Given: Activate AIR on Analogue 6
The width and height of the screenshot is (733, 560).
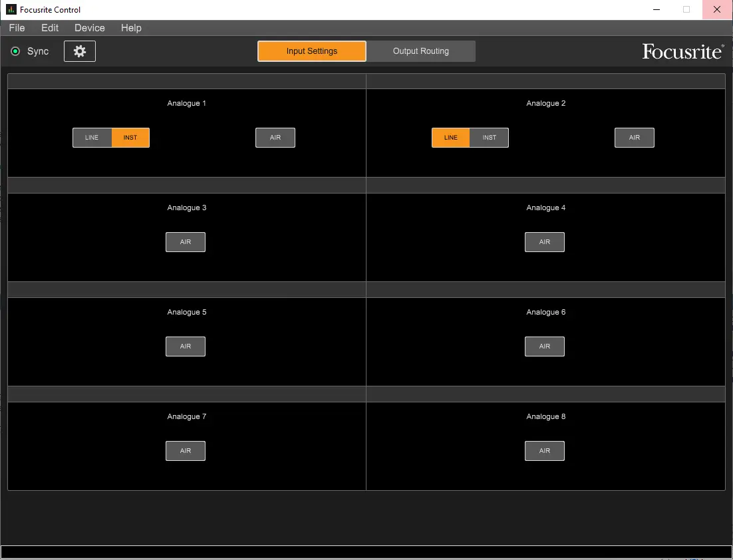Looking at the screenshot, I should click(x=545, y=347).
